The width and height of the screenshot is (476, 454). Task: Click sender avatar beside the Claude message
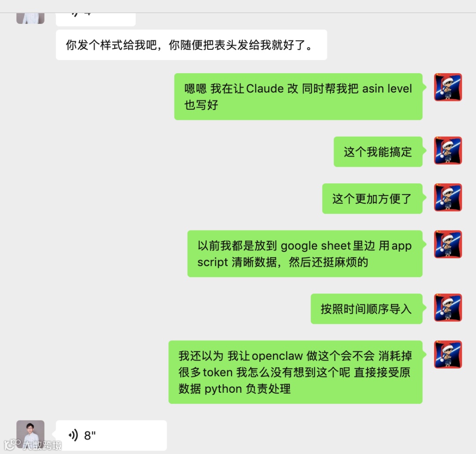pyautogui.click(x=448, y=87)
